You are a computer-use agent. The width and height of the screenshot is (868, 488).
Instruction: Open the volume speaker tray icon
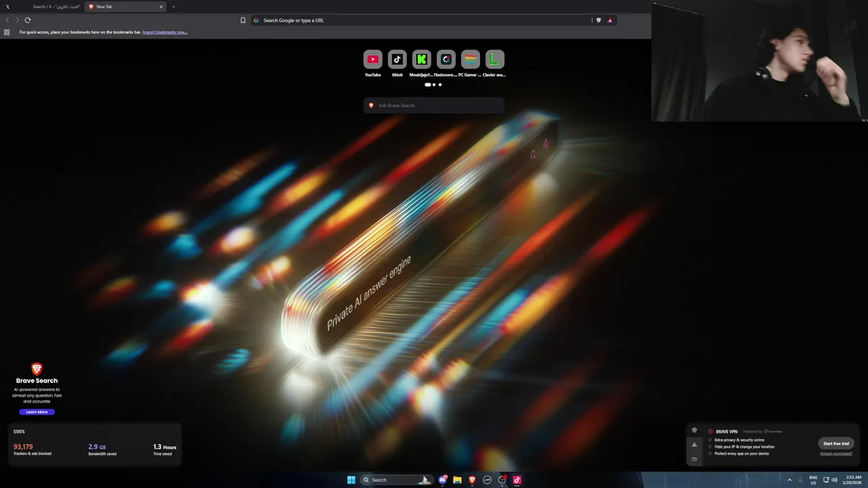click(x=834, y=480)
